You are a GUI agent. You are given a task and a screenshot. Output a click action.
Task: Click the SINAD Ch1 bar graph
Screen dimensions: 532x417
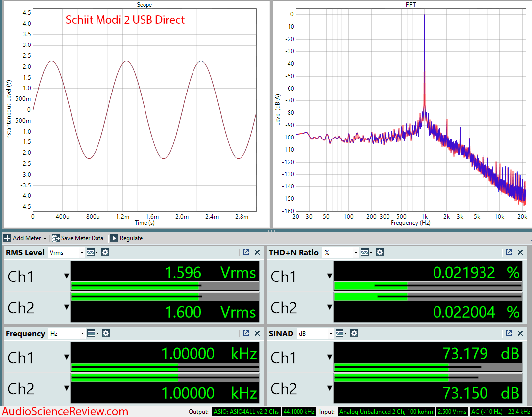[428, 367]
